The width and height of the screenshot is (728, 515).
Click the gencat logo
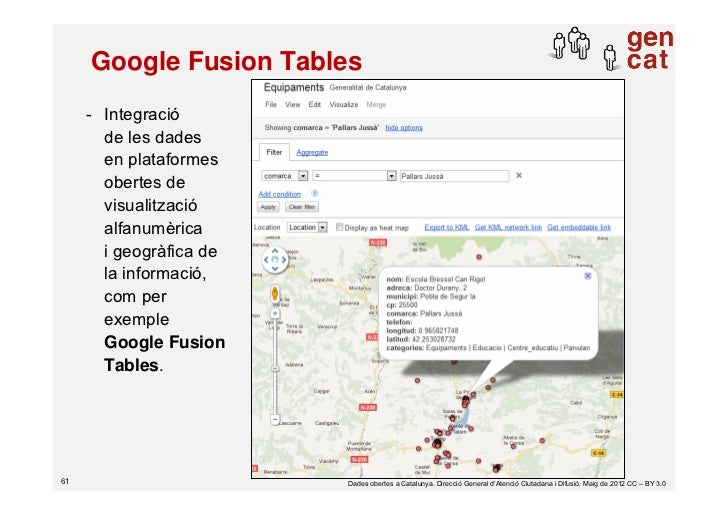(x=648, y=49)
